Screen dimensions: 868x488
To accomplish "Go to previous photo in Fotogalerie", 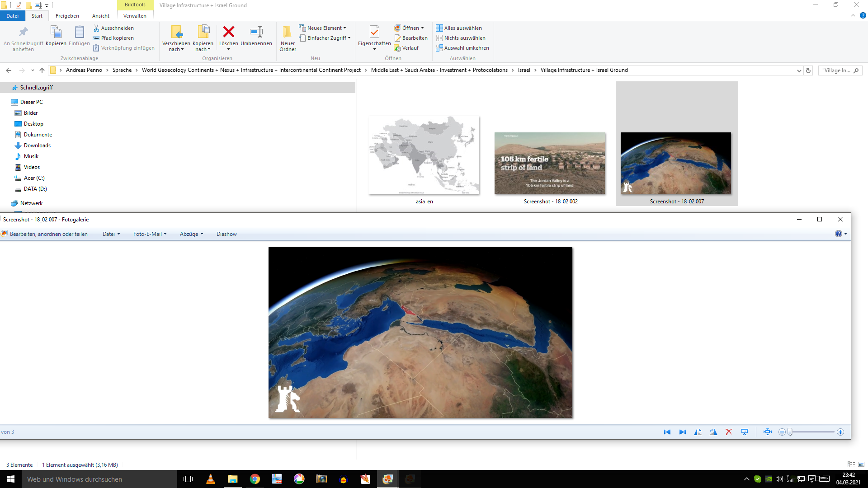I will 667,432.
